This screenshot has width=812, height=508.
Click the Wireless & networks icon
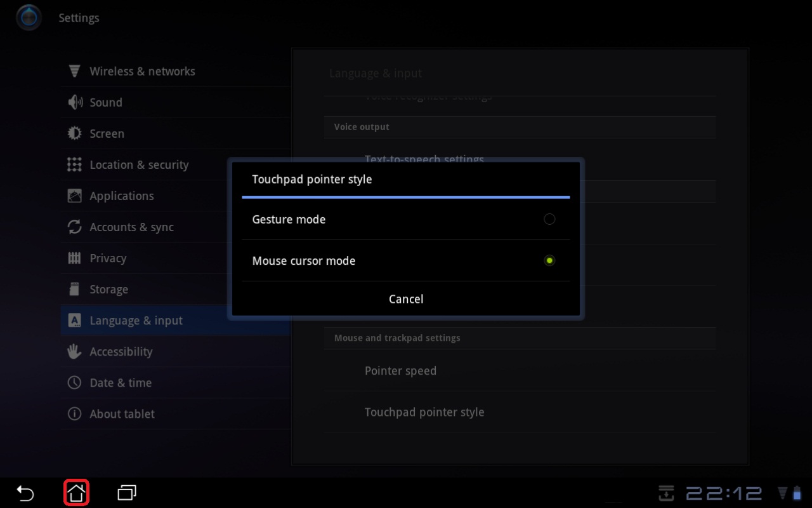tap(74, 71)
